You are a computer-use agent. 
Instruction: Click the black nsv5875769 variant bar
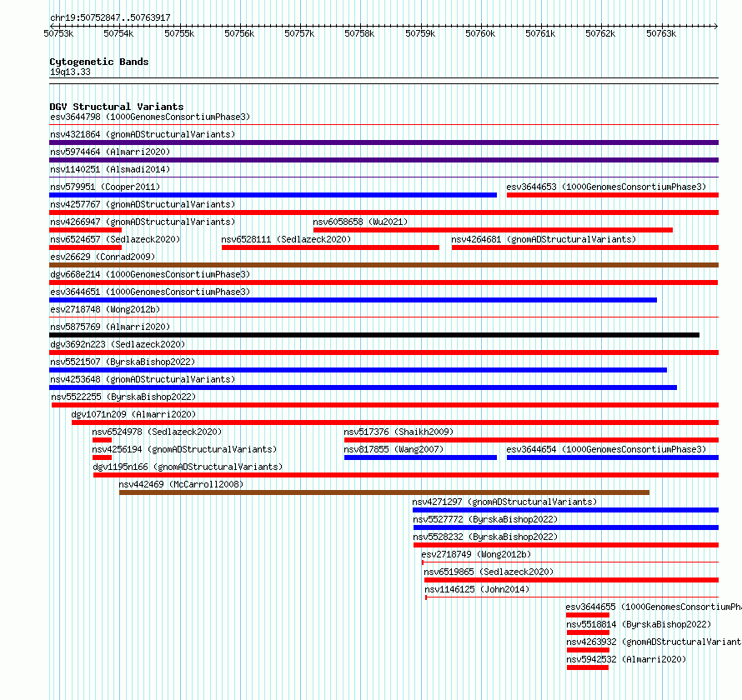374,335
